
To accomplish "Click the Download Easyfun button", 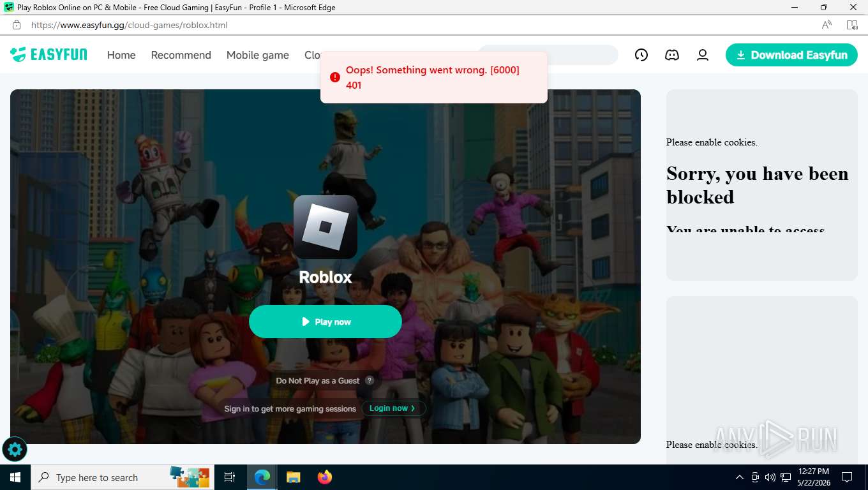I will click(x=791, y=55).
